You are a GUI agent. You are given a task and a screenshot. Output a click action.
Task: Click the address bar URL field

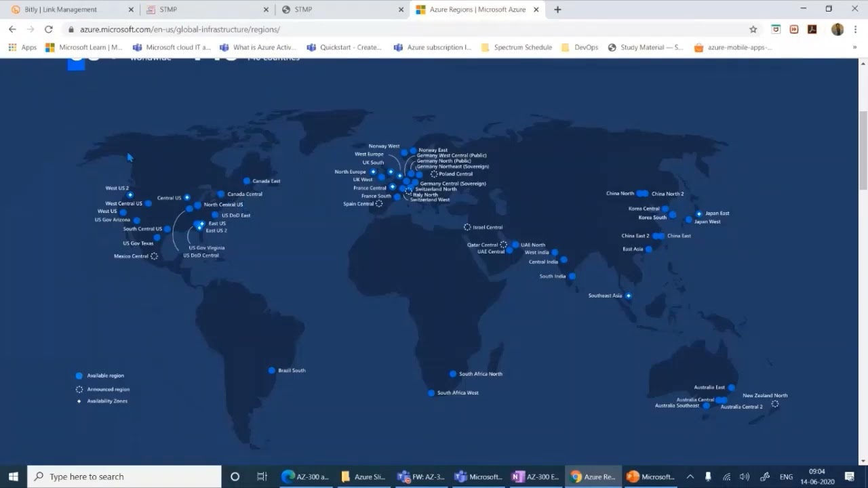tap(407, 29)
